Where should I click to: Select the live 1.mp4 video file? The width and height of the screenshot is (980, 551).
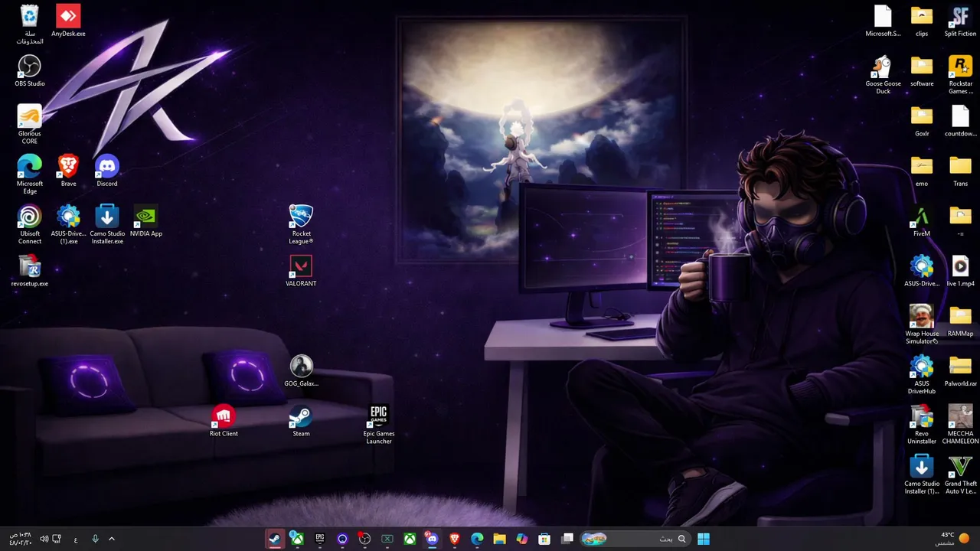[x=960, y=271]
